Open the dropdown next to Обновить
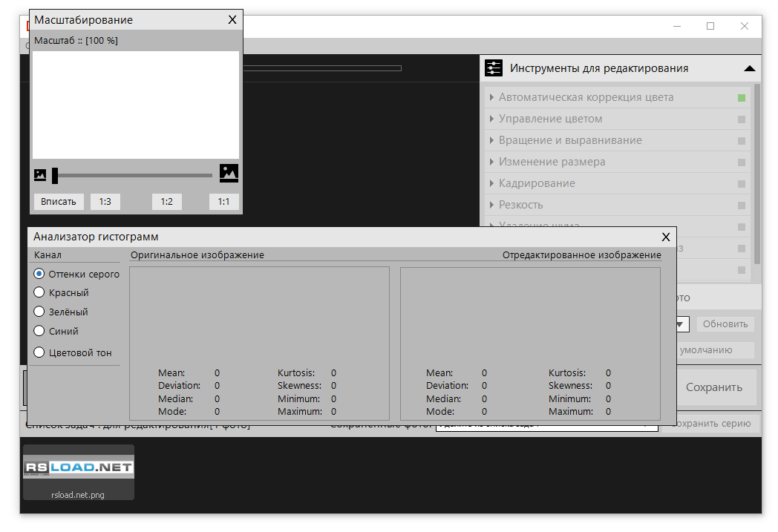This screenshot has height=532, width=778. [x=682, y=324]
